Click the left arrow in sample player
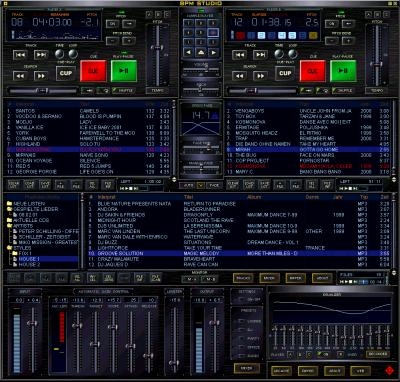 click(189, 53)
